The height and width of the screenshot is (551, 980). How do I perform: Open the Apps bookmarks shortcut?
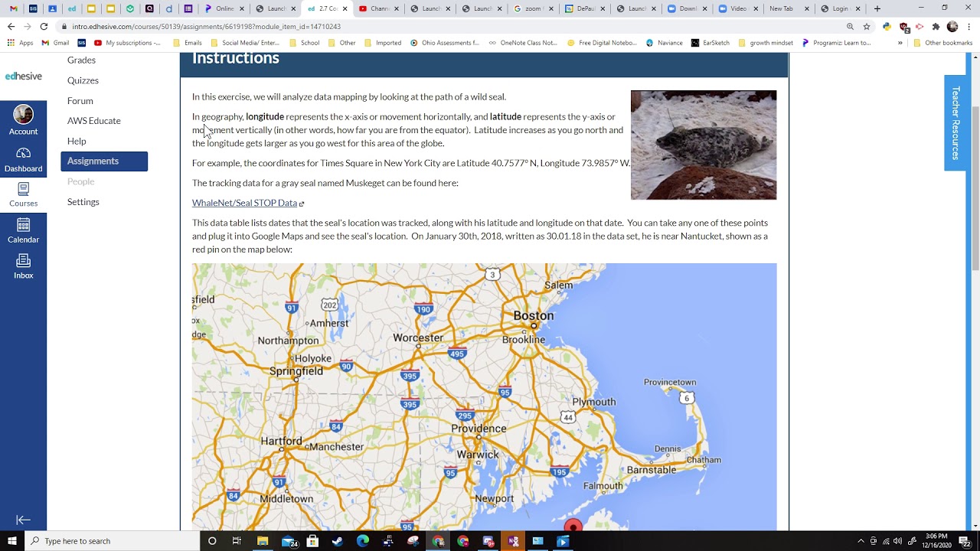tap(20, 43)
